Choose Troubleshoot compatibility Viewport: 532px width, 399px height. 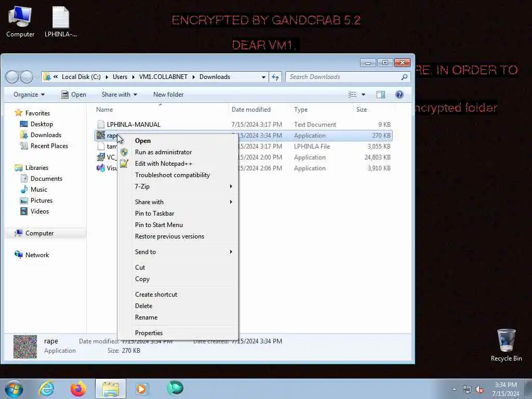tap(178, 175)
